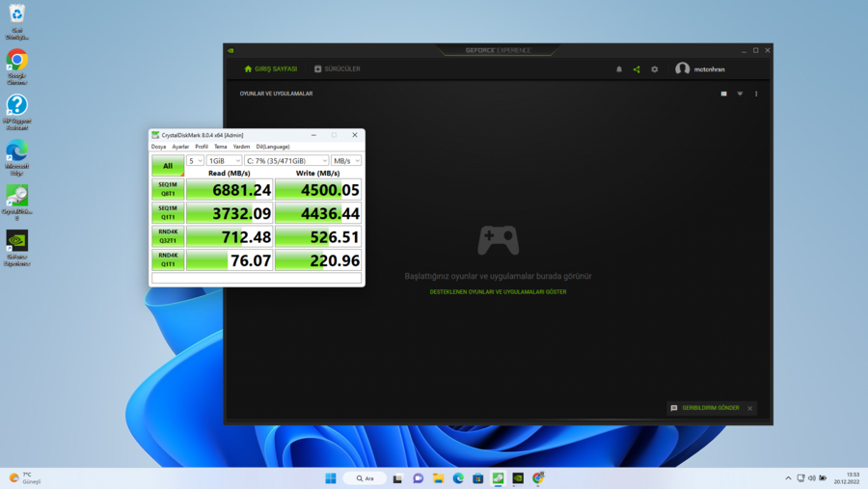Show hidden system tray icons chevron
This screenshot has width=868, height=489.
(788, 478)
